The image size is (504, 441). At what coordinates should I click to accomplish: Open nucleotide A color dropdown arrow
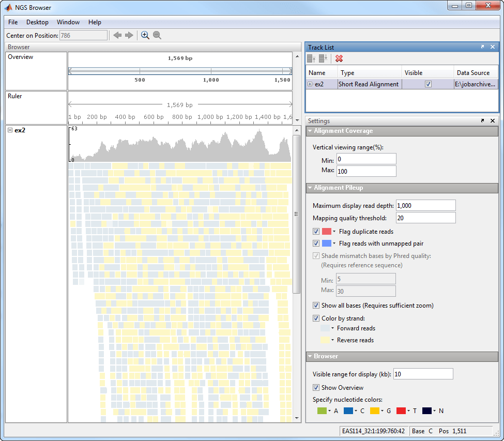[x=329, y=411]
